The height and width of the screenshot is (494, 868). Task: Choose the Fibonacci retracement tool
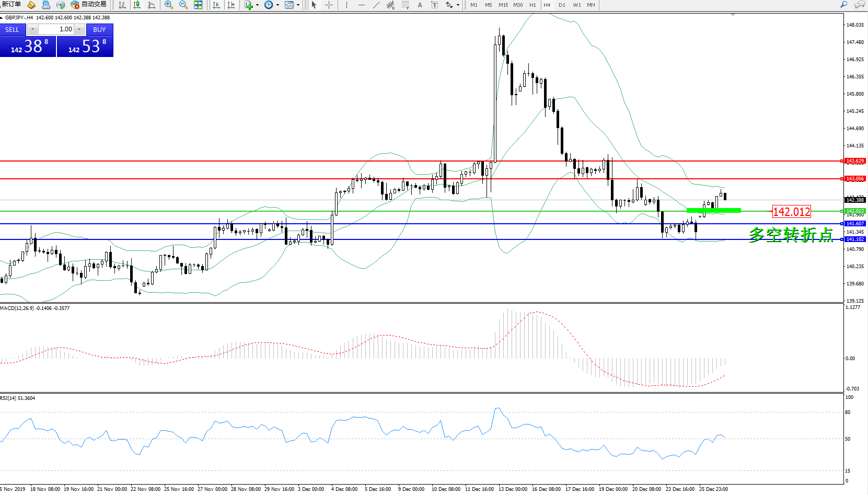click(x=406, y=5)
